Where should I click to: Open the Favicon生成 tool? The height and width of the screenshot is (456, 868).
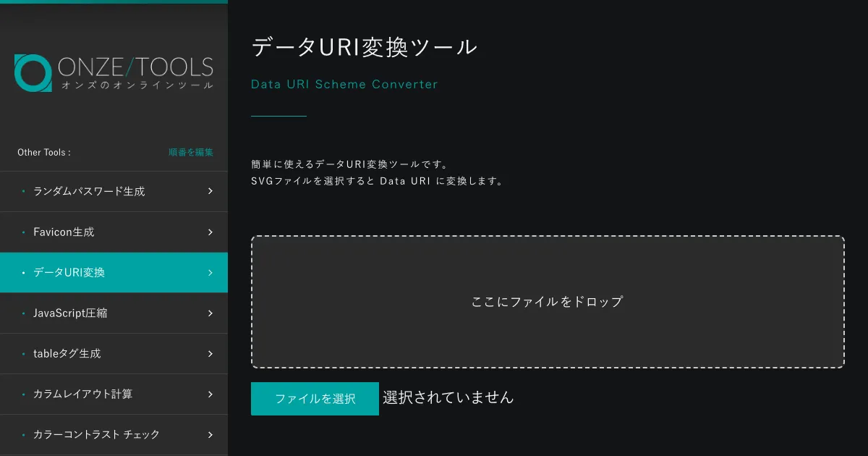64,232
